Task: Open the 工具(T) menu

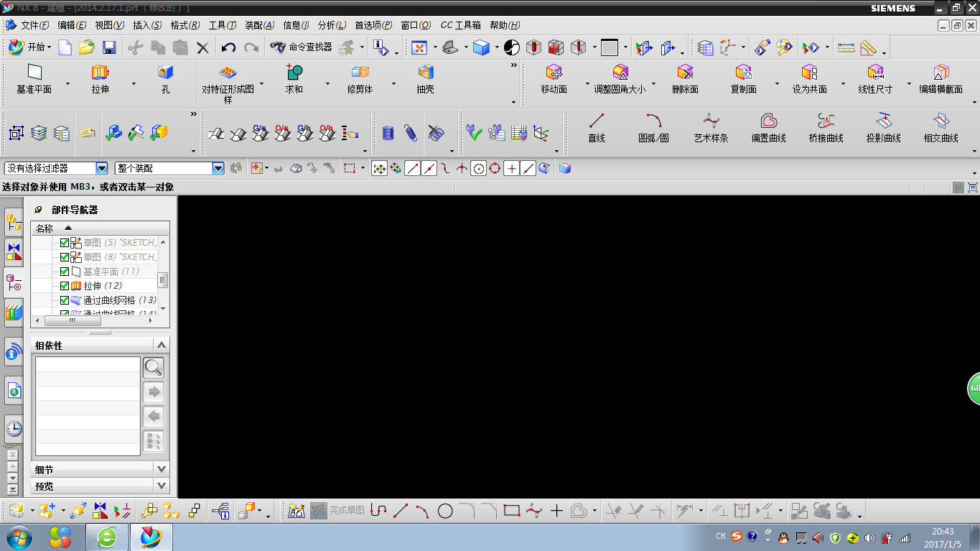Action: coord(223,25)
